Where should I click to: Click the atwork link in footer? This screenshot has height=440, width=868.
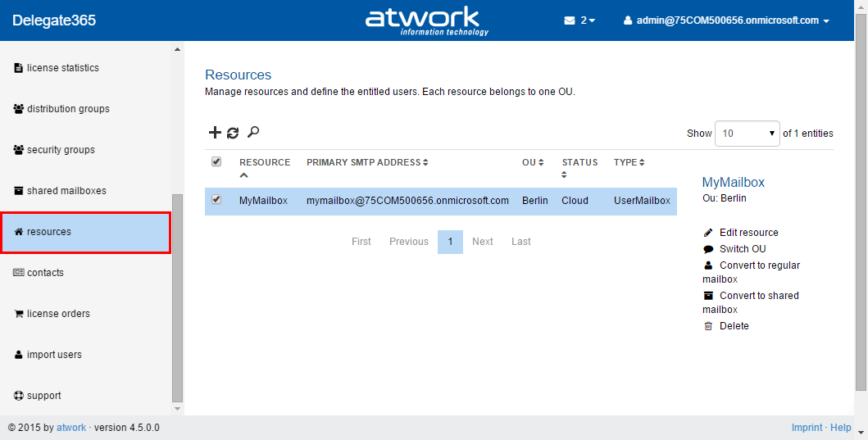click(71, 428)
